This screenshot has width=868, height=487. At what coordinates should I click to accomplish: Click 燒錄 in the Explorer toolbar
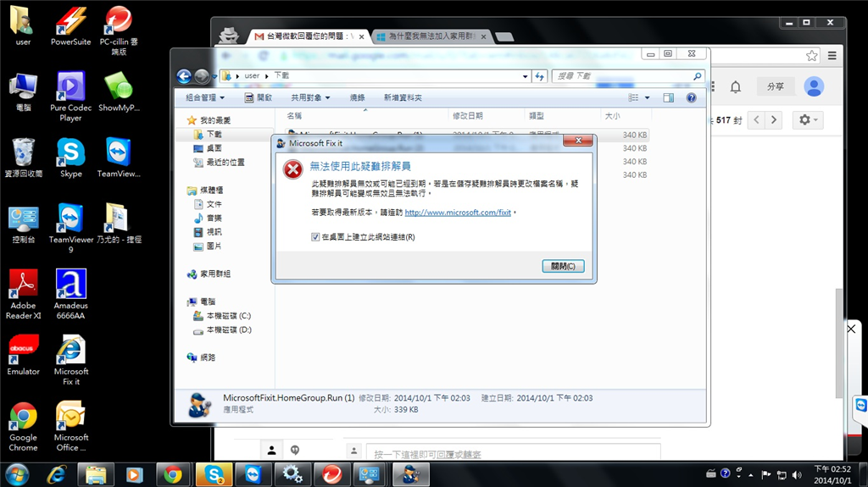point(357,97)
